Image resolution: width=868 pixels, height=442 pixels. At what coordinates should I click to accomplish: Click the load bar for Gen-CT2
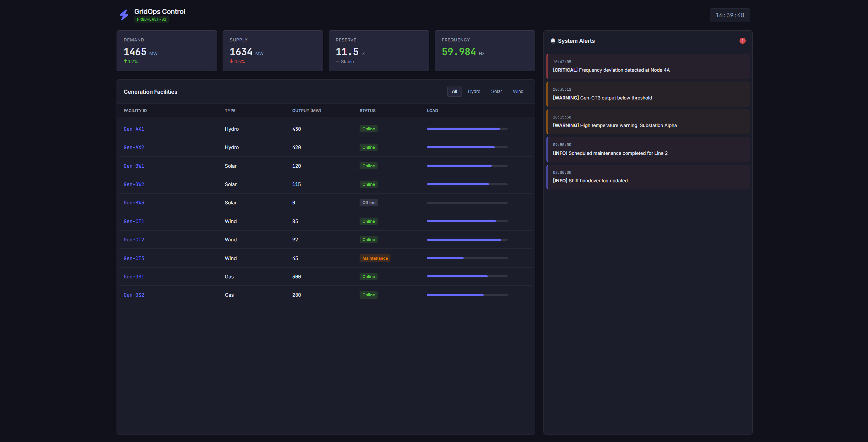pyautogui.click(x=467, y=240)
